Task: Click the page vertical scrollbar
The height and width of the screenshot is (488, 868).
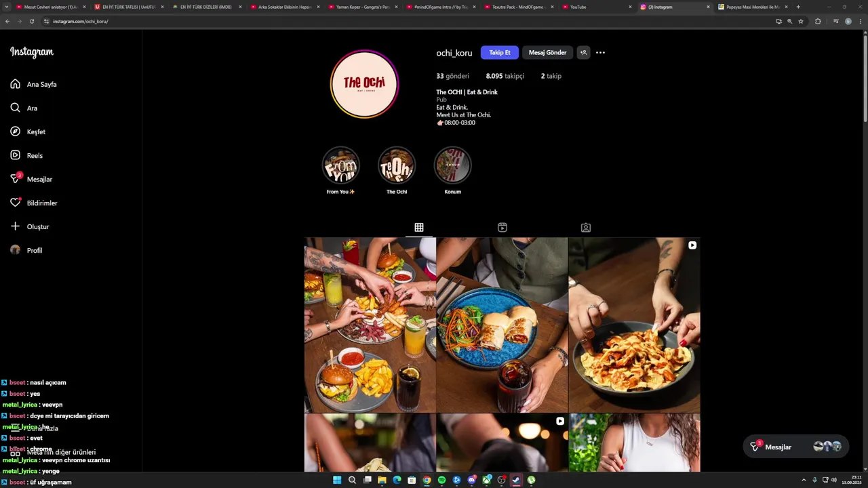Action: (865, 77)
